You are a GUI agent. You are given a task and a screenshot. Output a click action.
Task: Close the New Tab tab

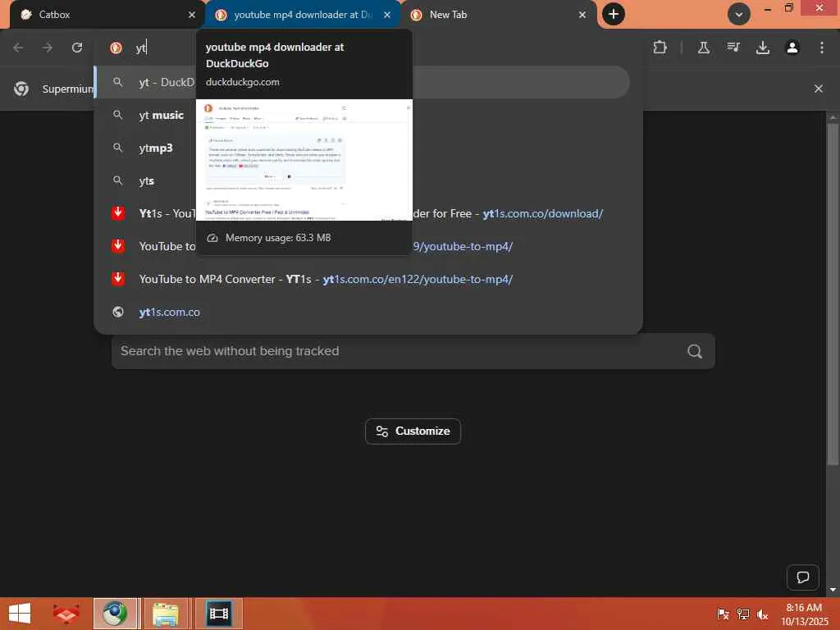click(582, 15)
